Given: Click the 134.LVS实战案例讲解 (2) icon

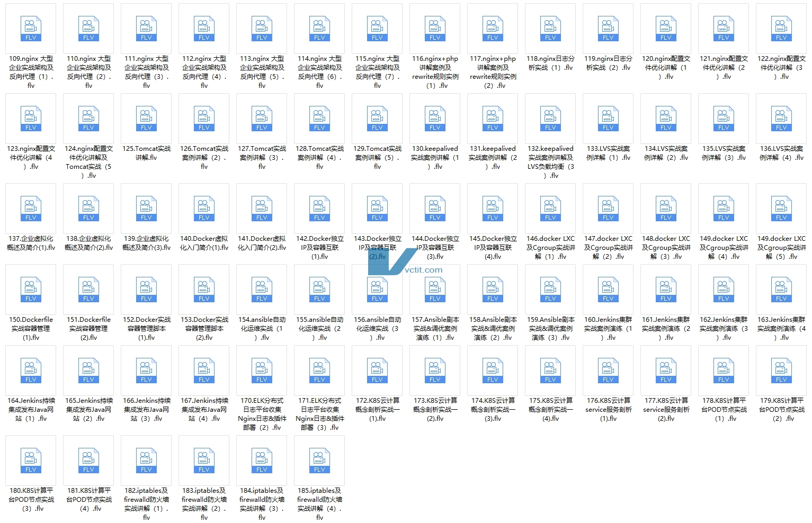Looking at the screenshot, I should [666, 119].
